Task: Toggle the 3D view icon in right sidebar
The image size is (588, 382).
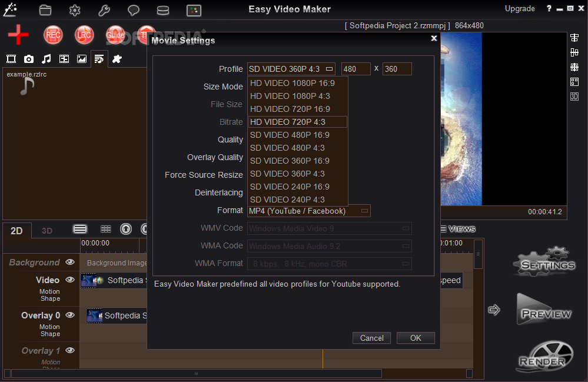Action: tap(574, 97)
